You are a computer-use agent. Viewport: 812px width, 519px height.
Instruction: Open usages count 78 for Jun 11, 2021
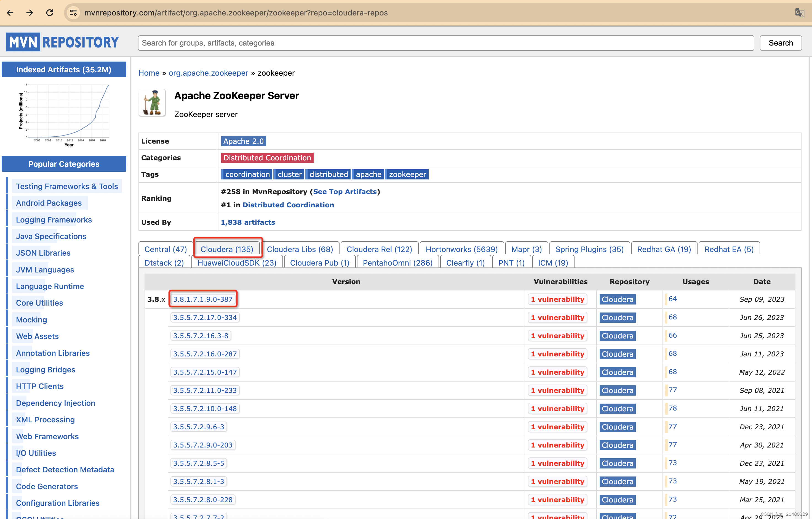click(x=672, y=408)
